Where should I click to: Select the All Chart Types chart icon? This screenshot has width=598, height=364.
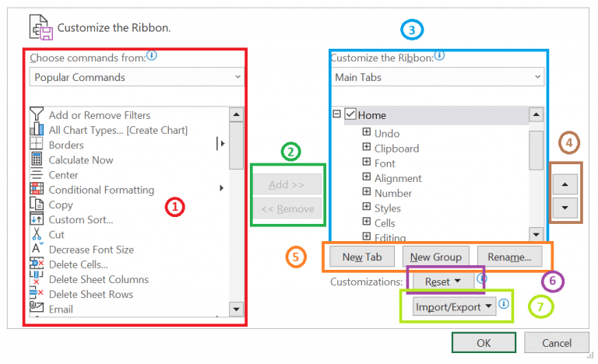click(x=37, y=129)
